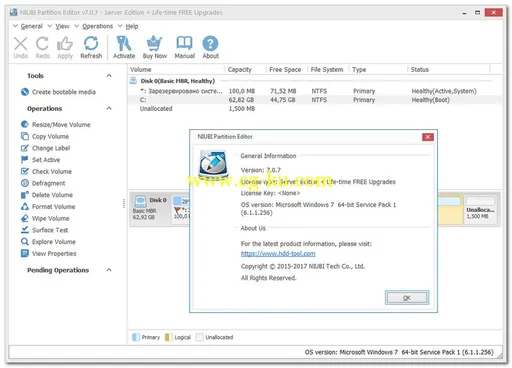Close the NIUBI Partition Editor dialog

[428, 137]
